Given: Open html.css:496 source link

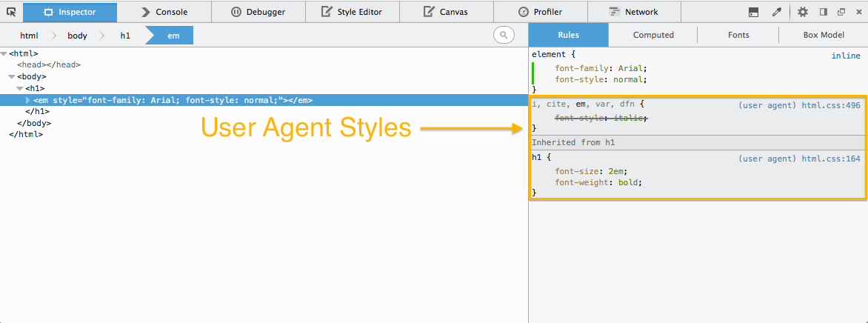Looking at the screenshot, I should 831,106.
